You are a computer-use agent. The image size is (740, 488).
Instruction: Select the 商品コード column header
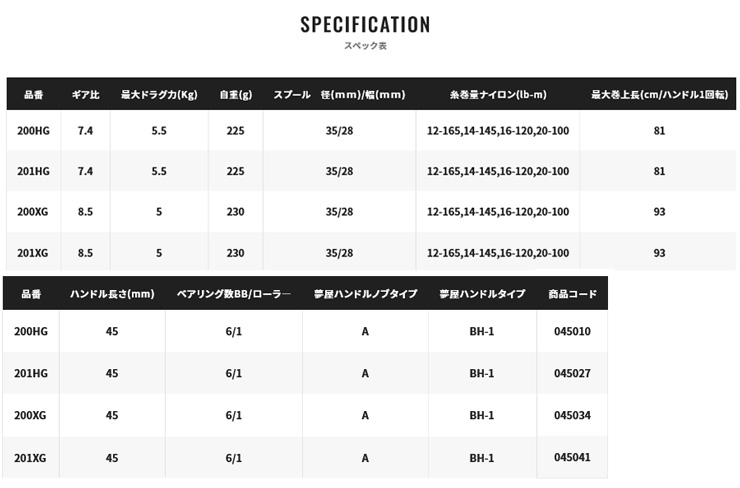572,294
